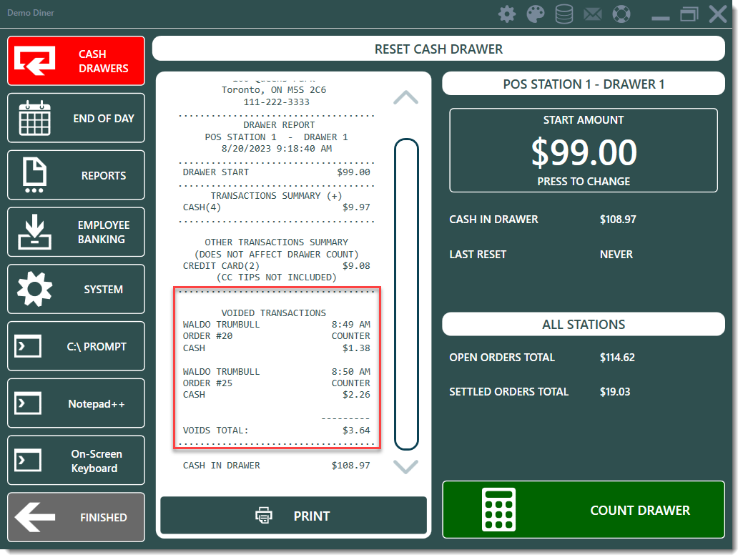Launch Notepad++ from the sidebar

point(76,404)
